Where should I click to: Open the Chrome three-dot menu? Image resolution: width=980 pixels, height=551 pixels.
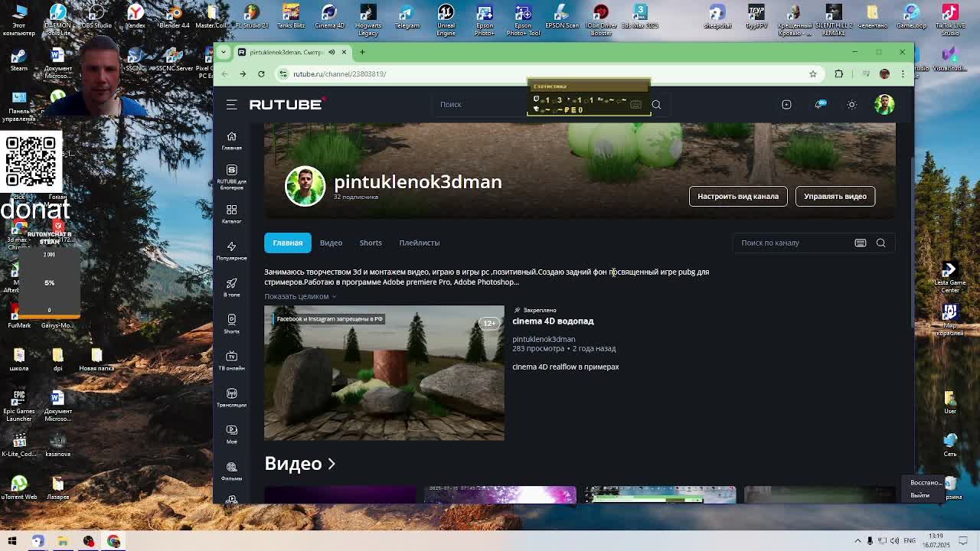click(903, 73)
